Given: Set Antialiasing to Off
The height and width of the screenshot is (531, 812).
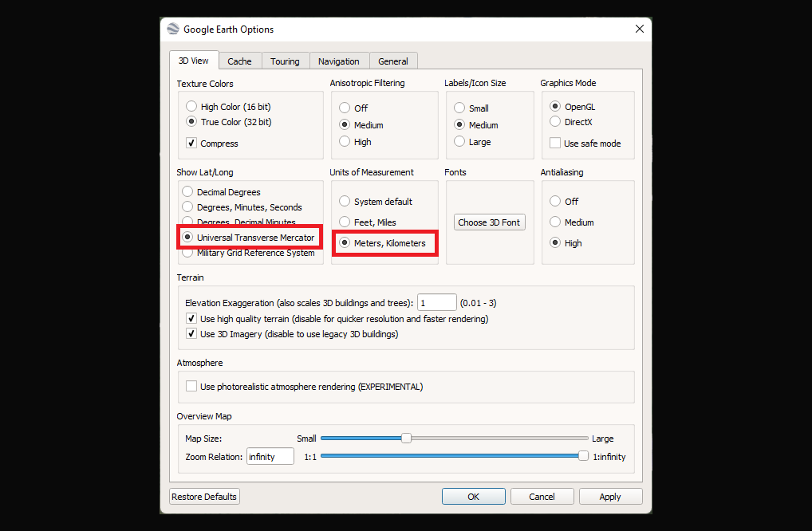Looking at the screenshot, I should 555,202.
